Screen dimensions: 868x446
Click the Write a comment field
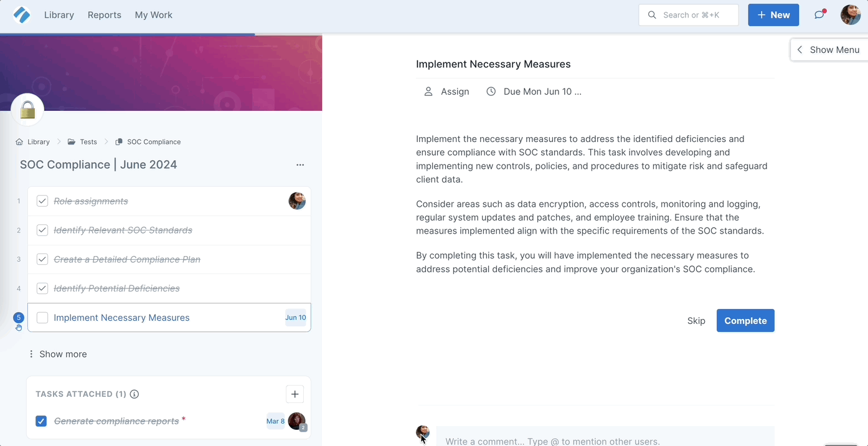(605, 437)
